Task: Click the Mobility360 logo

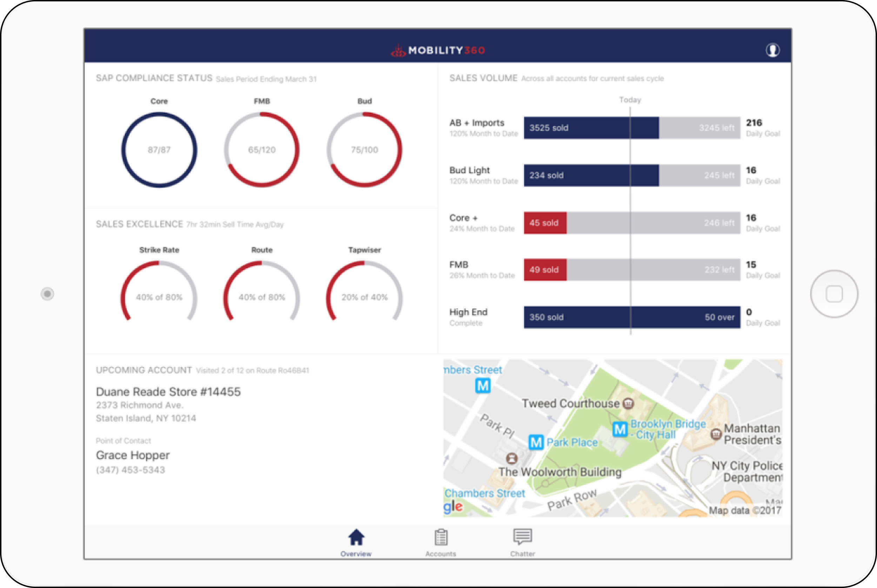Action: 438,50
